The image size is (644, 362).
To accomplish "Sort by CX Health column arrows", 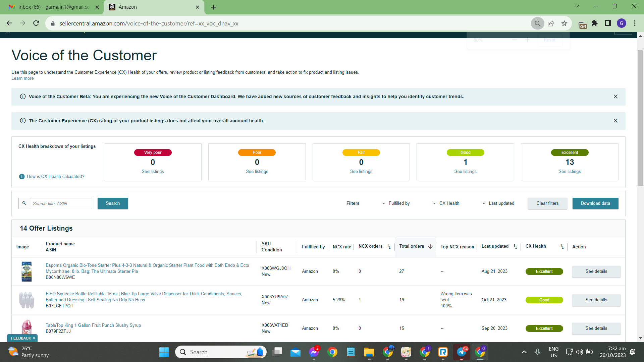I will pos(562,247).
